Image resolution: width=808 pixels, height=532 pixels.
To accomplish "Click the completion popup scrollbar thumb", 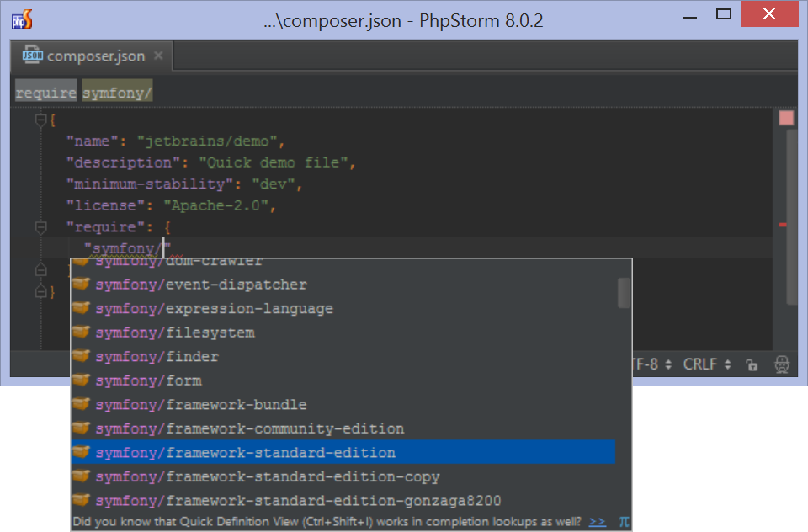I will click(624, 293).
